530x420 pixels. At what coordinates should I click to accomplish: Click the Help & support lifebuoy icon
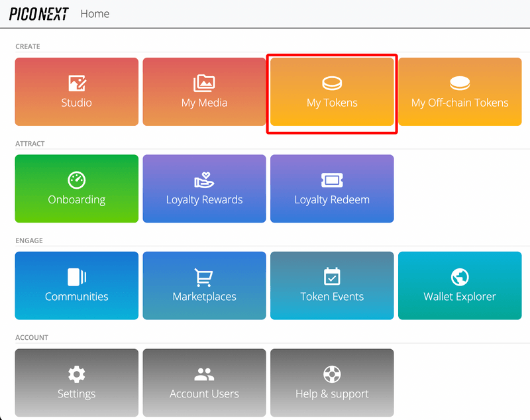click(x=332, y=374)
